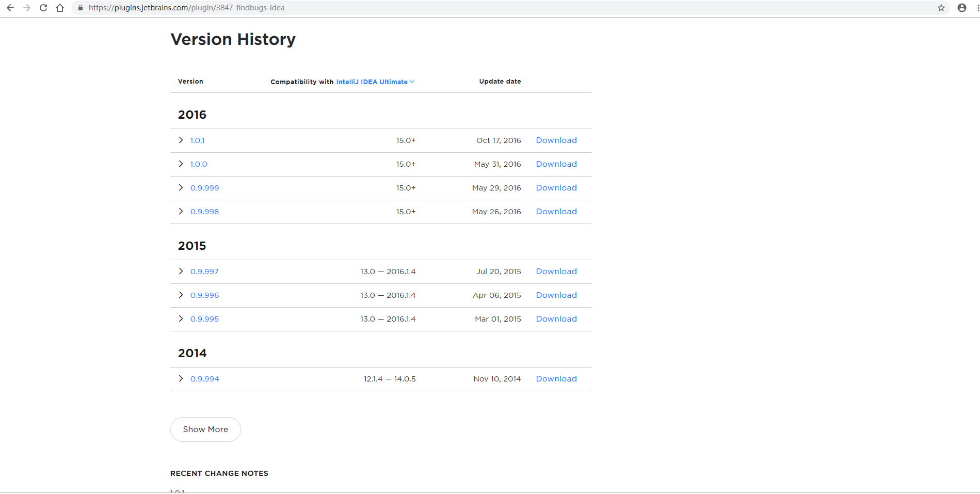Click Show More to load older versions
This screenshot has height=494, width=980.
[x=205, y=429]
